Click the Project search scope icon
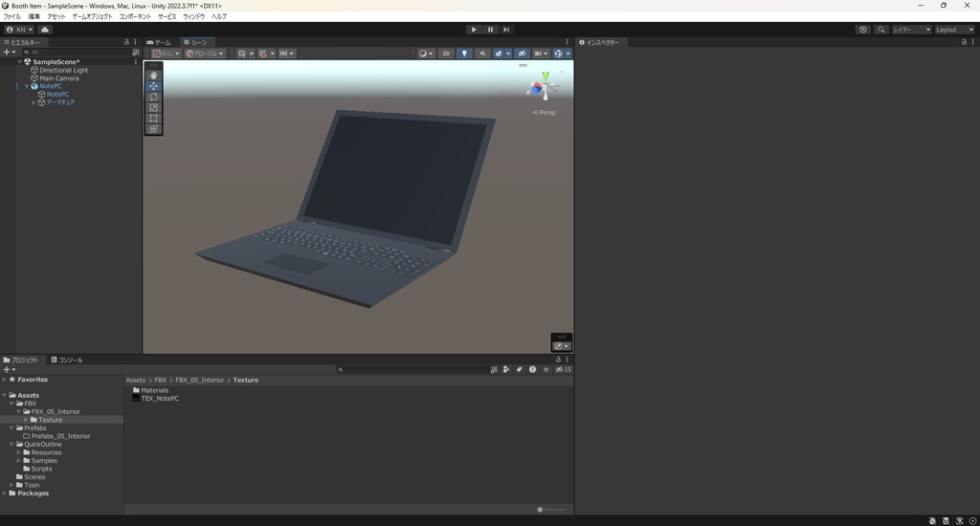This screenshot has height=526, width=980. (494, 369)
